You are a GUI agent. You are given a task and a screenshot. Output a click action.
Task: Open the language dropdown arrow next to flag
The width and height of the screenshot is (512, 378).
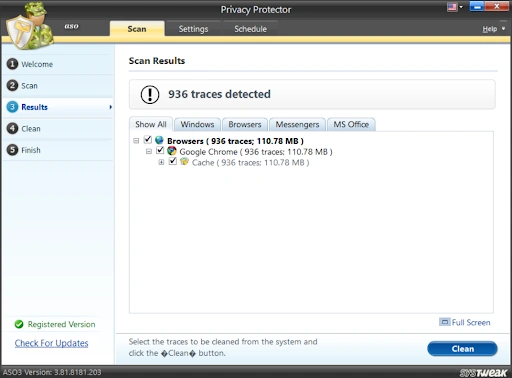coord(461,7)
